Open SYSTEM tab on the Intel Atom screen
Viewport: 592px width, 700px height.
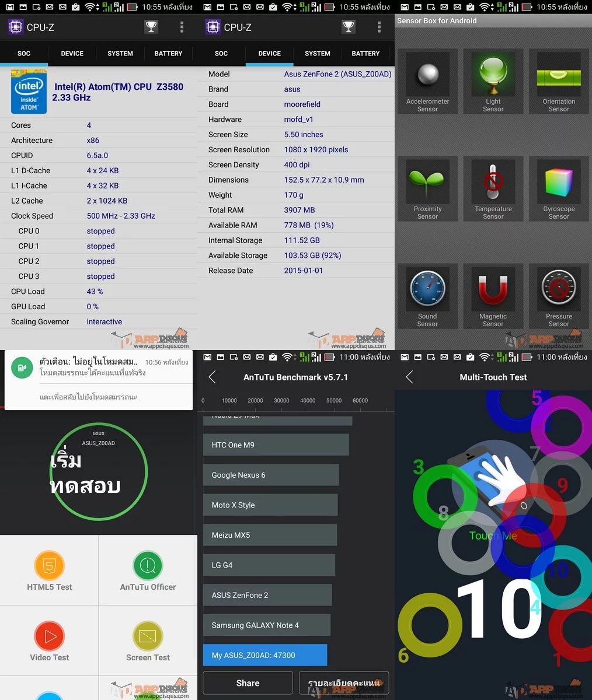(120, 54)
